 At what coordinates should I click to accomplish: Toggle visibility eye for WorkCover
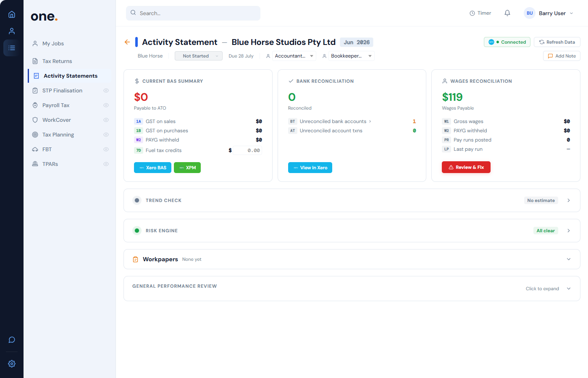click(106, 120)
